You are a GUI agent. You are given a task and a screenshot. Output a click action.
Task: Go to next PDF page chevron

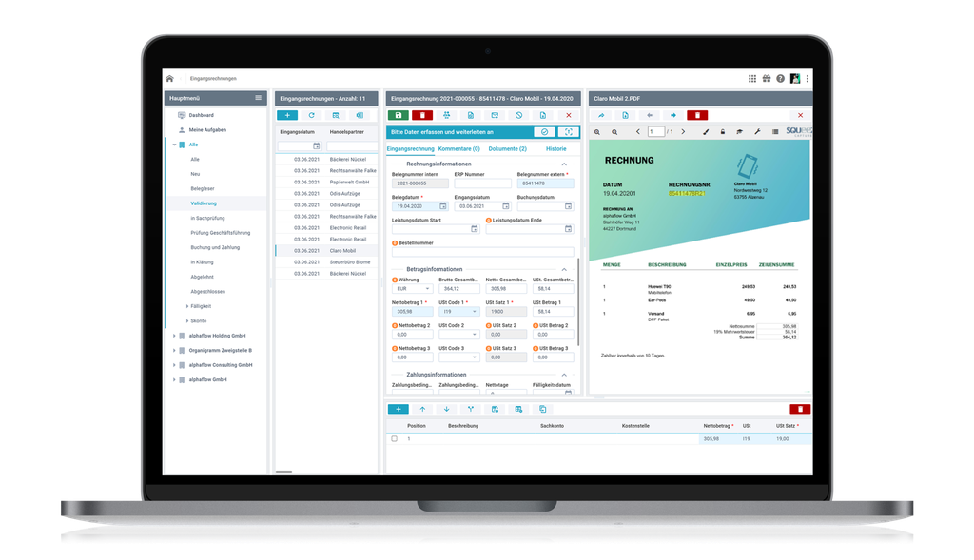click(x=683, y=132)
